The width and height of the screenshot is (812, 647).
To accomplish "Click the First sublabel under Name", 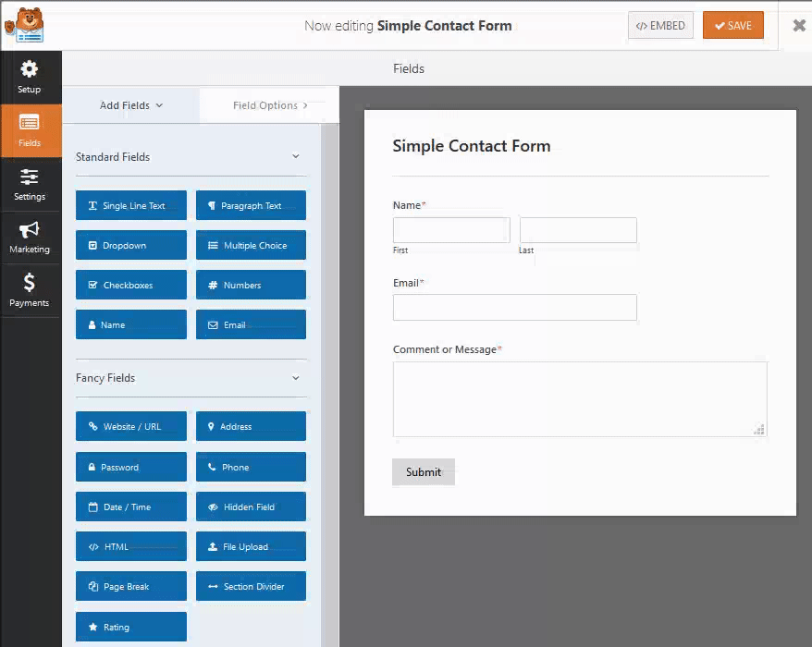I will click(400, 250).
